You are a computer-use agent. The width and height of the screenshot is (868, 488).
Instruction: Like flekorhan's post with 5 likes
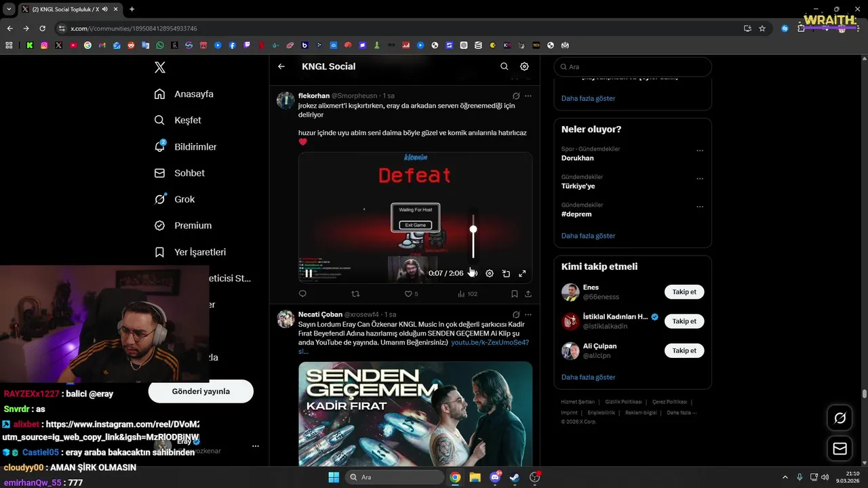[411, 293]
